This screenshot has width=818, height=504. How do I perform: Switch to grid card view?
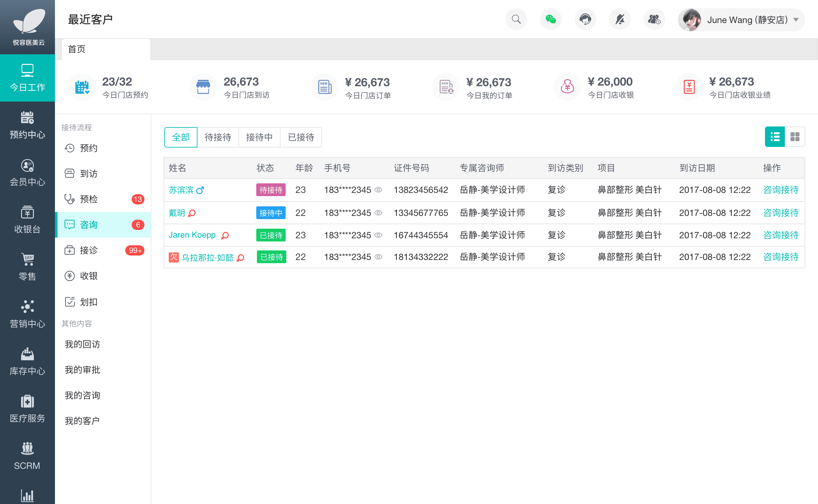point(795,137)
